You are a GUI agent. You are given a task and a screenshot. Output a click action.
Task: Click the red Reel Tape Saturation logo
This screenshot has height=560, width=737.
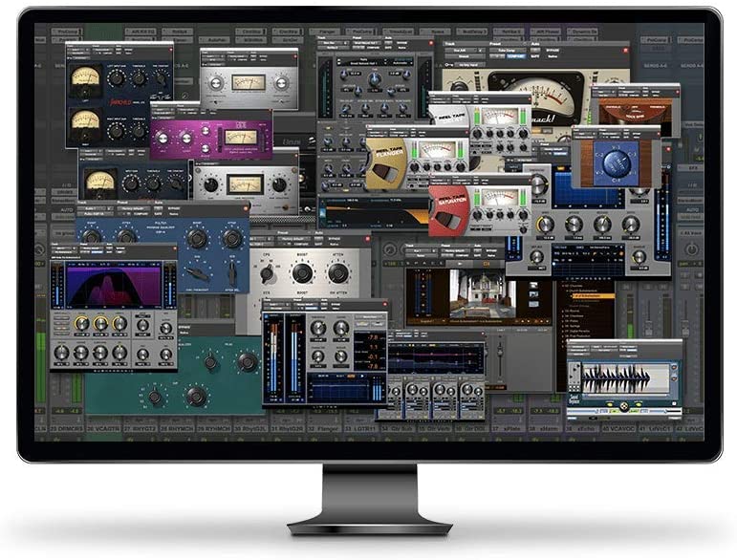click(449, 208)
